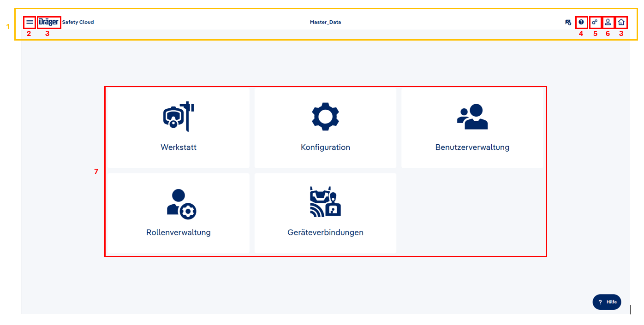This screenshot has width=644, height=325.
Task: Click the question mark help icon in header
Action: (581, 22)
